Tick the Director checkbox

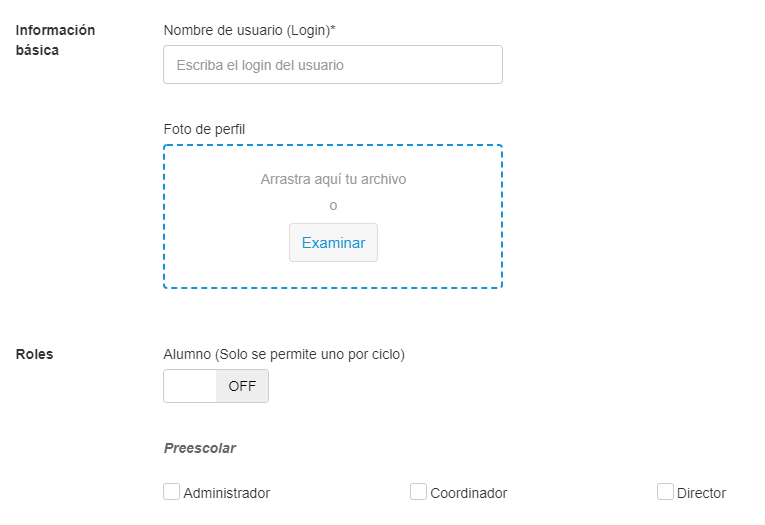point(666,492)
